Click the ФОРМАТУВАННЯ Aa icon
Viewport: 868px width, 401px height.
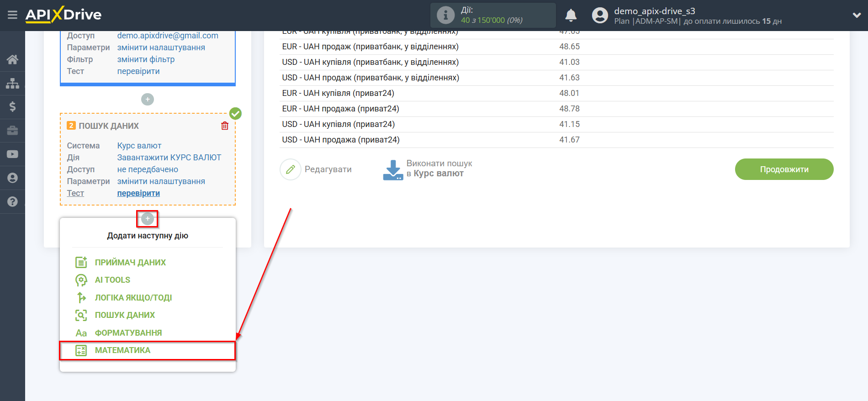[81, 333]
